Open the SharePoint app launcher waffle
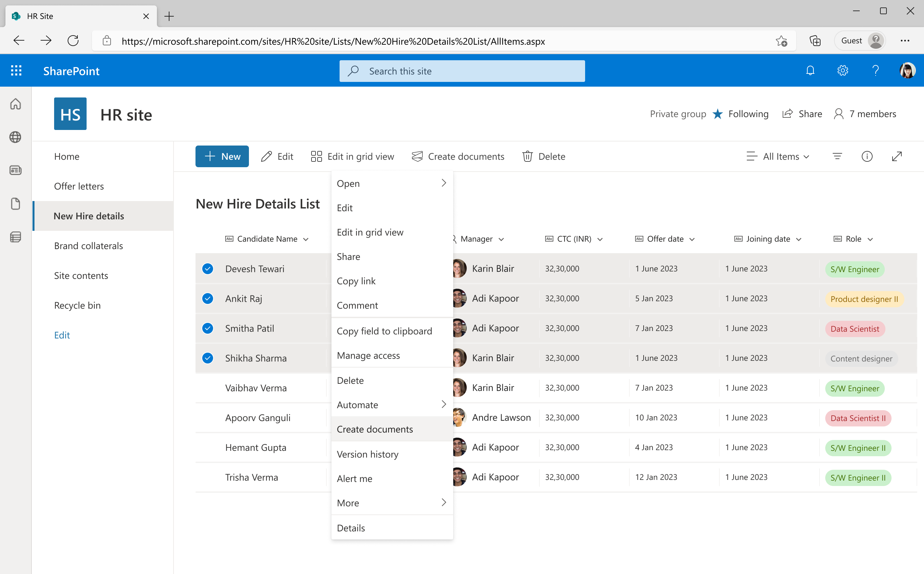Viewport: 924px width, 574px height. pyautogui.click(x=16, y=71)
